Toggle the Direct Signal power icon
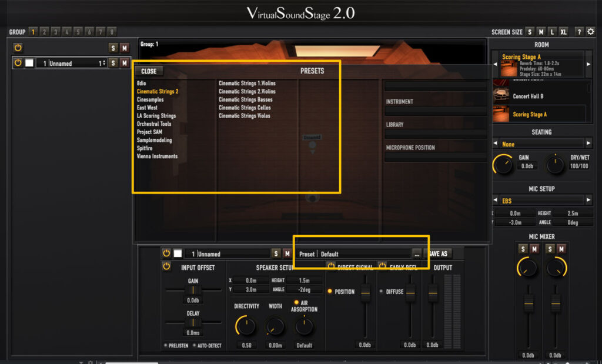The width and height of the screenshot is (602, 364). click(x=331, y=267)
